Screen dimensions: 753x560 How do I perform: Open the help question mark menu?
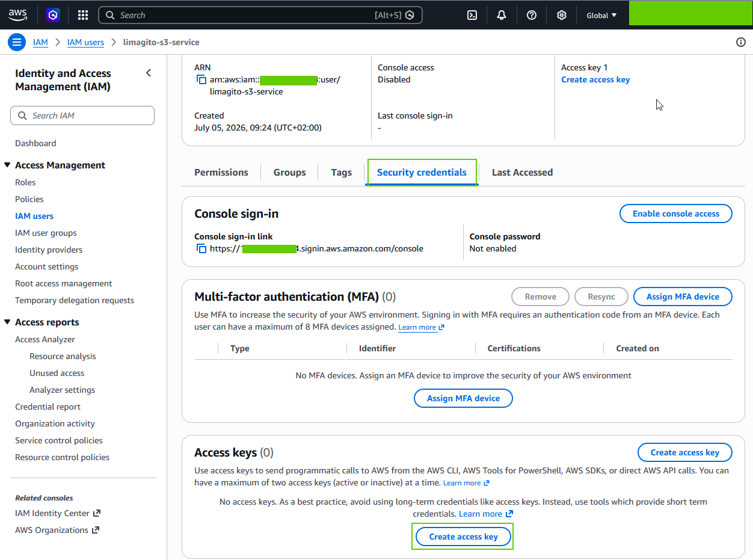(x=532, y=15)
